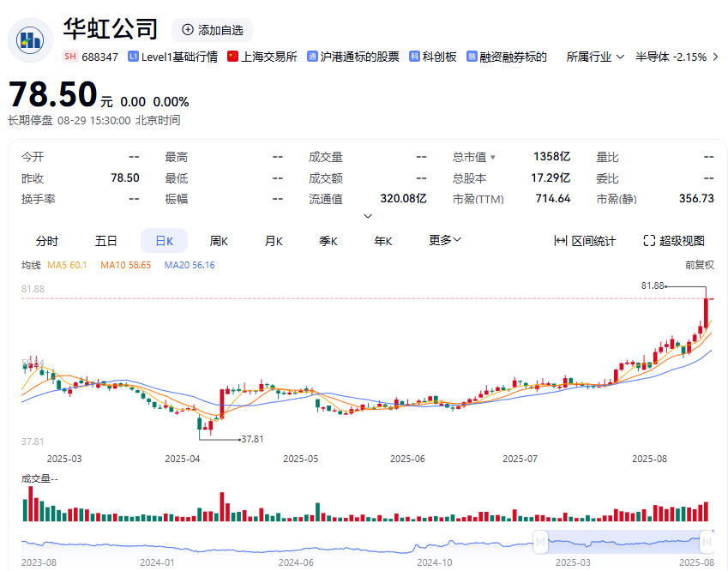Click the 添加自选 button

click(x=212, y=30)
